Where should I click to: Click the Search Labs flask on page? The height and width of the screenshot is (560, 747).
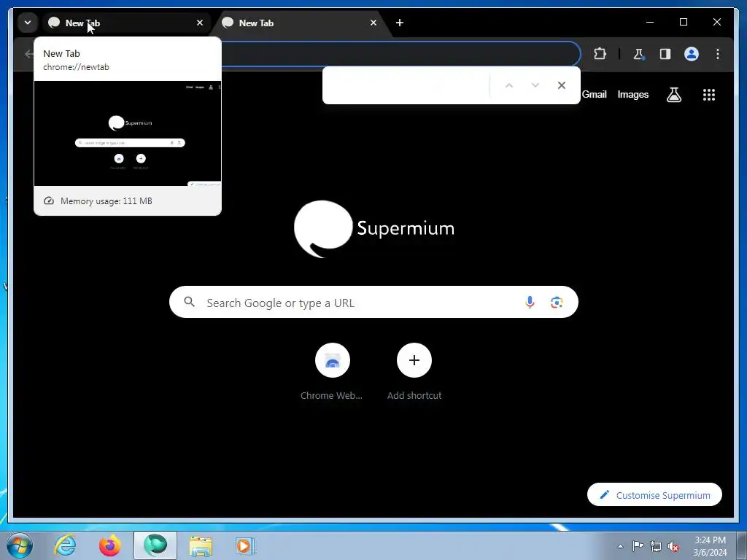673,95
